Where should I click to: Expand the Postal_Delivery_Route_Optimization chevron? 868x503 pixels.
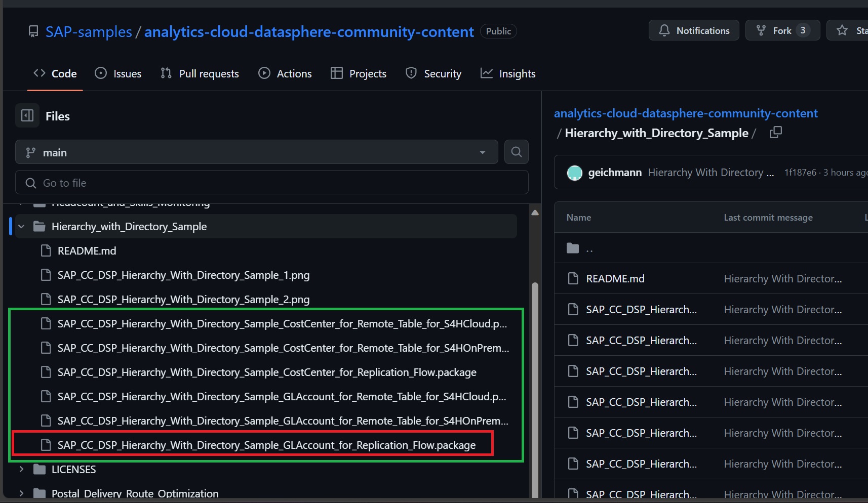click(x=21, y=493)
